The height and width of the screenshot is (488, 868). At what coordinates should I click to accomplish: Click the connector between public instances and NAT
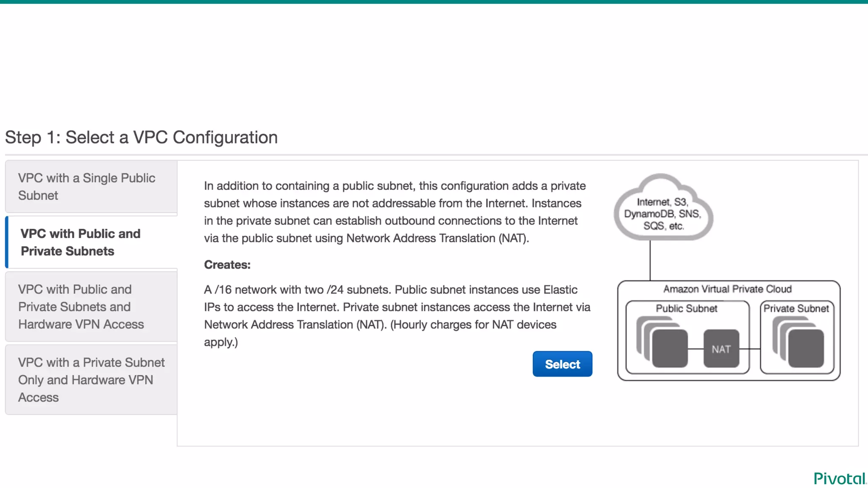[x=696, y=349]
